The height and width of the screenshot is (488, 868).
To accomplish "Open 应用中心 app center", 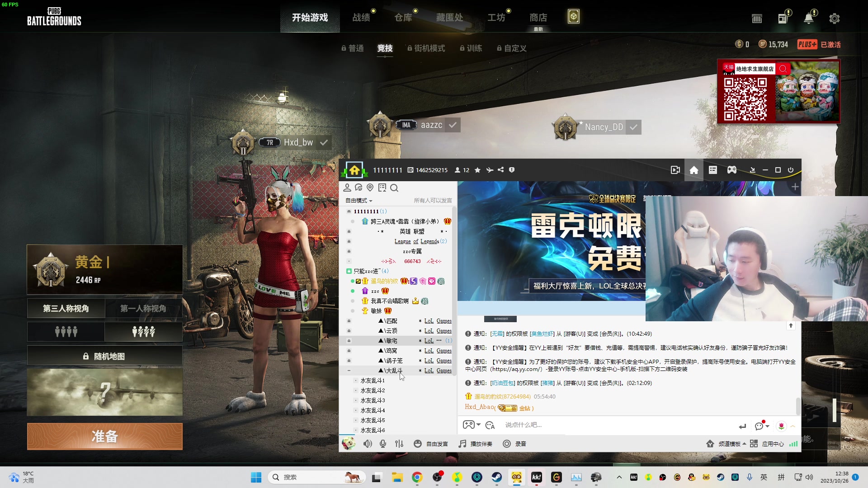I will (767, 444).
